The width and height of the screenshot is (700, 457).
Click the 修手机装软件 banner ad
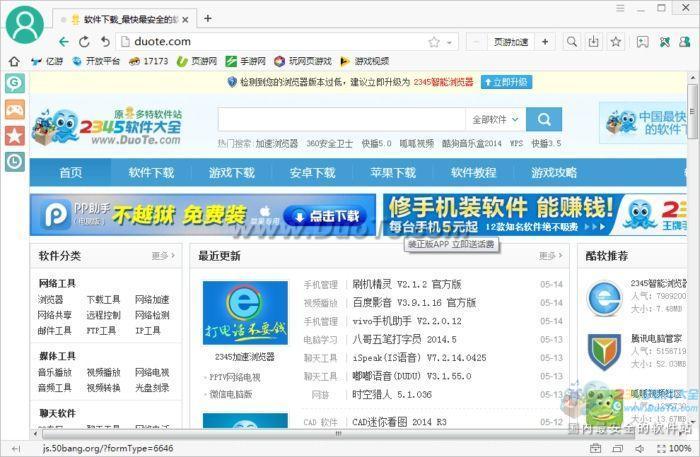click(x=534, y=215)
